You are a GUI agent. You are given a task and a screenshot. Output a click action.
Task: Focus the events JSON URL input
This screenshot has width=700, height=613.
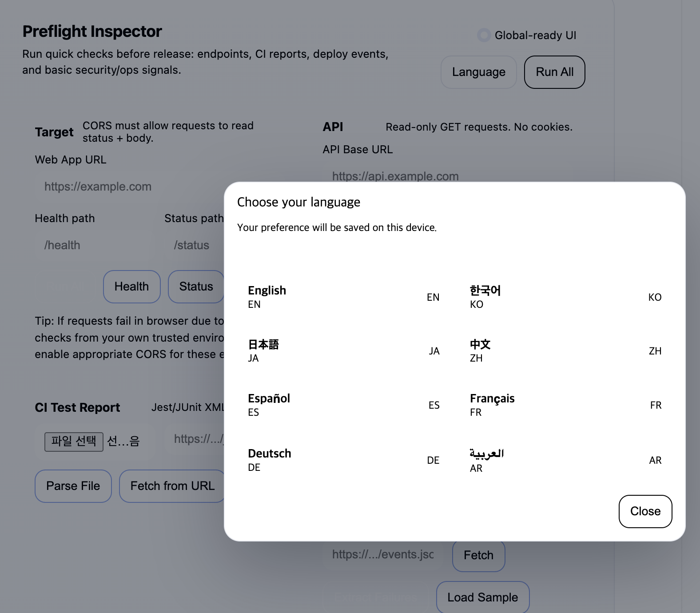click(x=383, y=554)
